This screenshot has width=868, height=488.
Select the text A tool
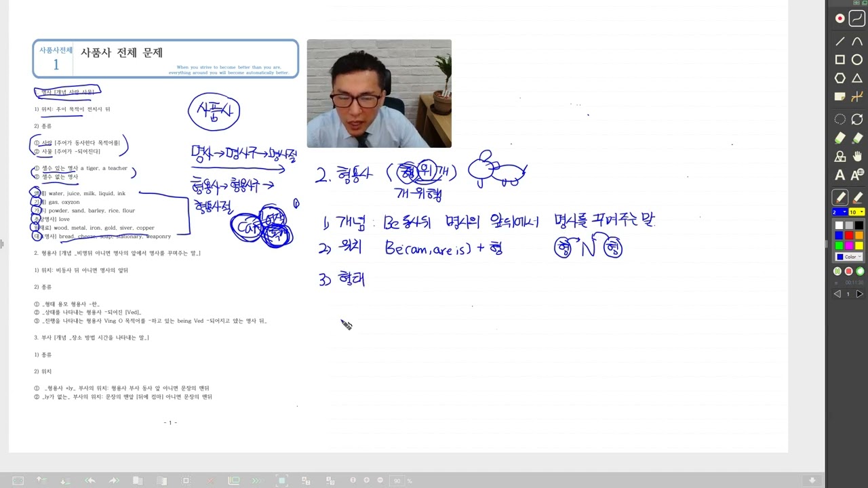(840, 175)
